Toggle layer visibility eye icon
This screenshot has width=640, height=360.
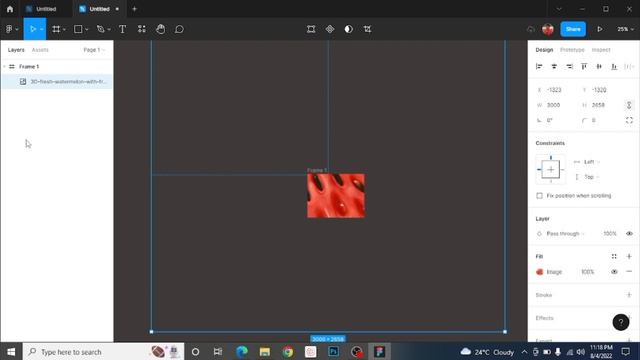tap(629, 233)
